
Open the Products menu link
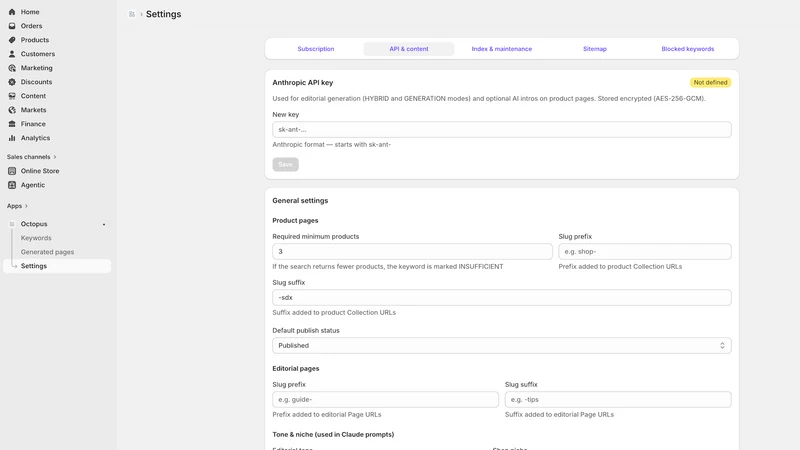click(x=35, y=40)
